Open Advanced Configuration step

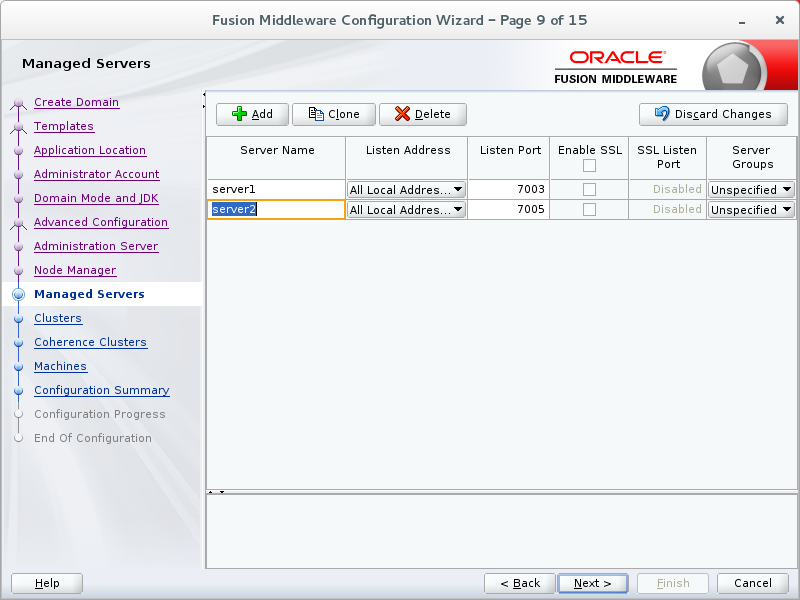101,222
